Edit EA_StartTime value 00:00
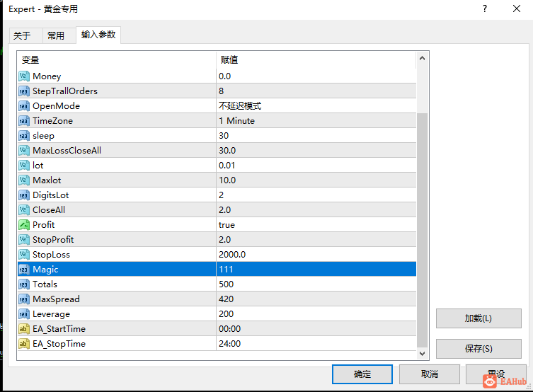533x392 pixels. (x=316, y=329)
